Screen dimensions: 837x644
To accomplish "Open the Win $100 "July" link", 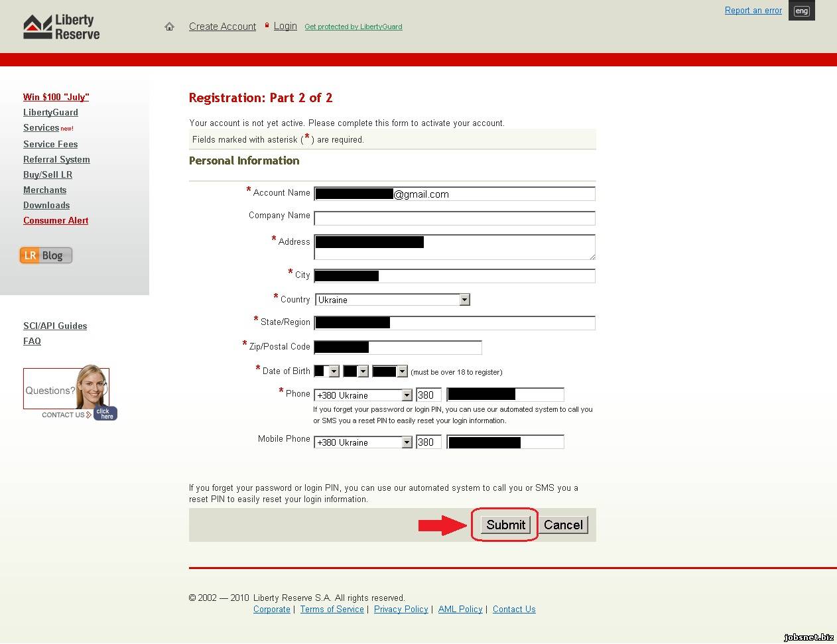I will click(x=56, y=97).
